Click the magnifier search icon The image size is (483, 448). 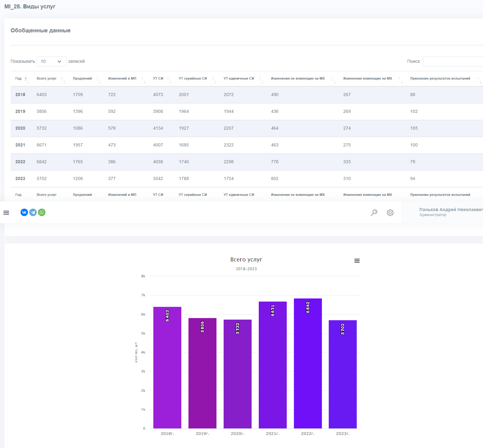pyautogui.click(x=374, y=213)
